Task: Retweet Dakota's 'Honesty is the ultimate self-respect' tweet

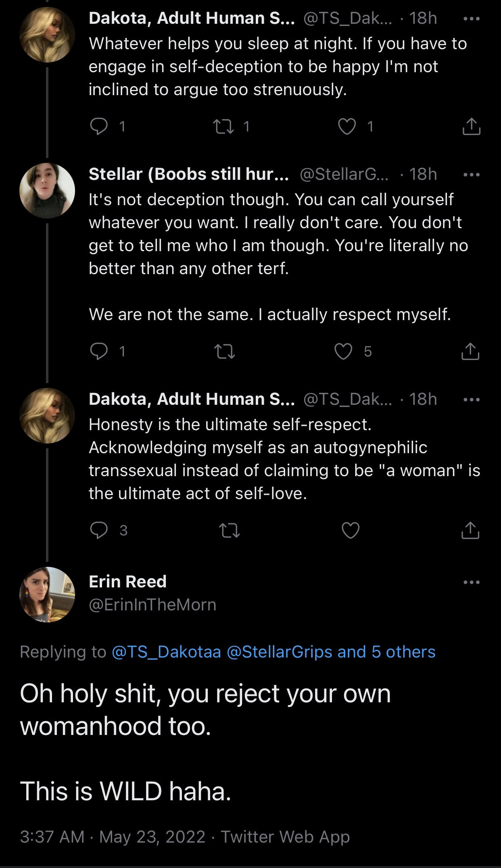Action: point(229,530)
